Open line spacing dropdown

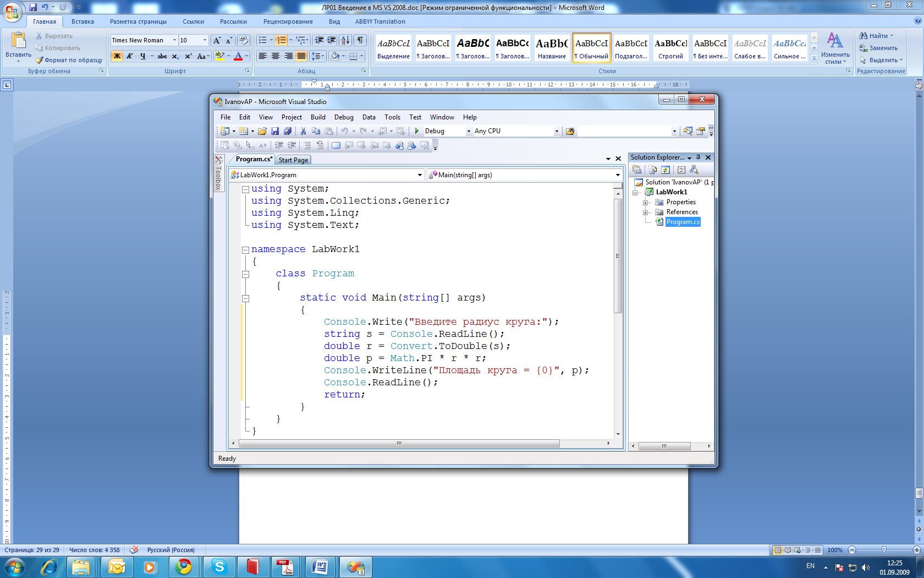318,56
